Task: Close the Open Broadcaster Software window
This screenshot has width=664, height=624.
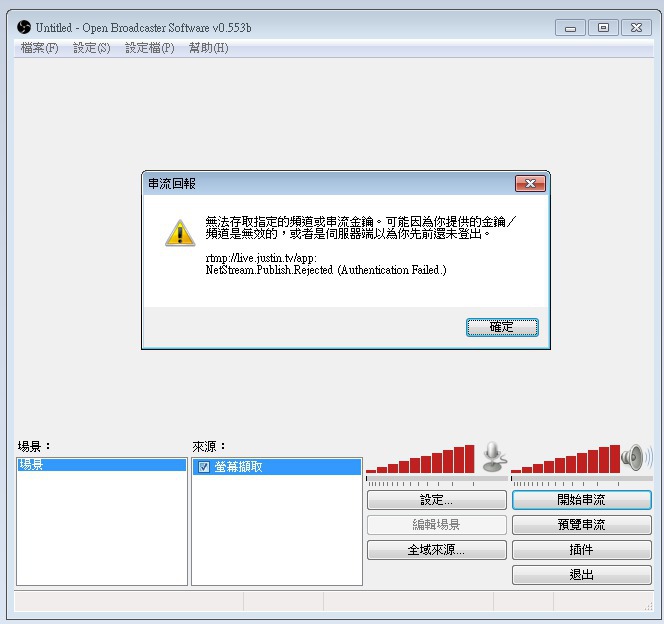Action: pyautogui.click(x=636, y=28)
